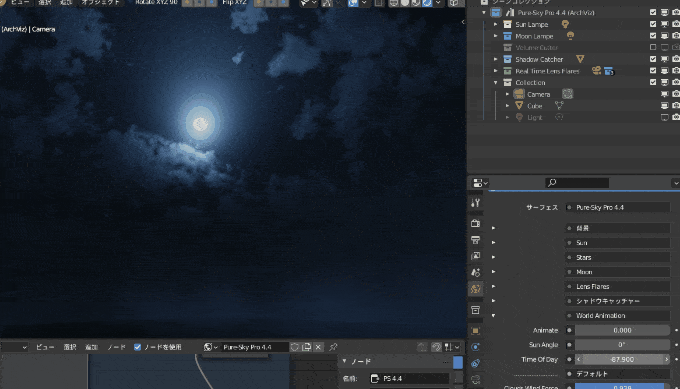680x389 pixels.
Task: Unlink the Pure-Sky Pro 4.4 world datablock
Action: [x=318, y=347]
